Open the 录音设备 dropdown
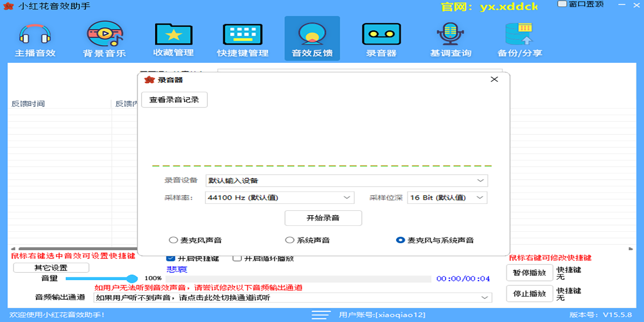The image size is (644, 322). [347, 181]
